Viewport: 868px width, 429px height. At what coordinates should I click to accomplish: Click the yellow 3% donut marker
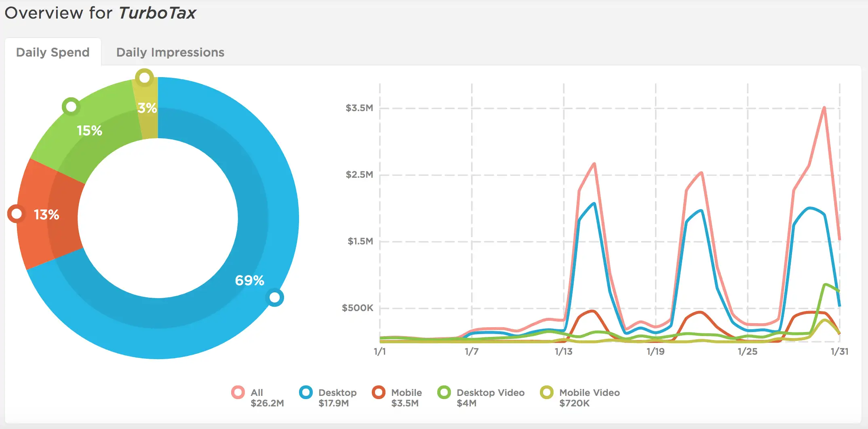tap(144, 78)
